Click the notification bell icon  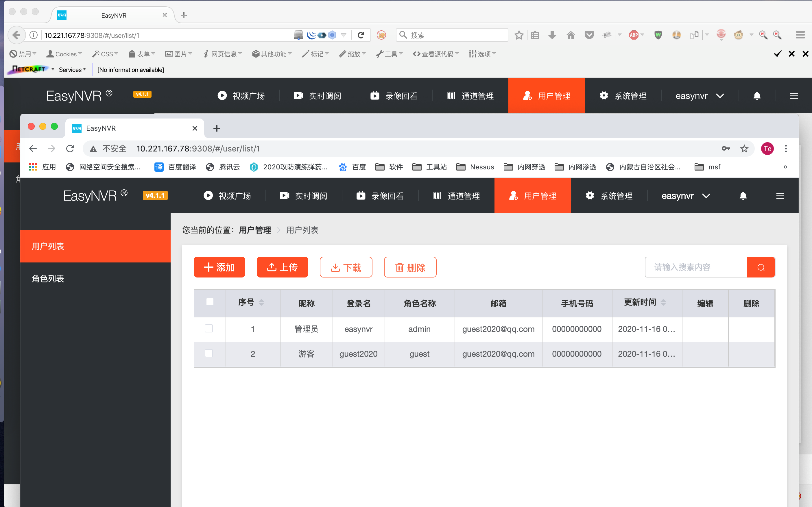tap(743, 196)
